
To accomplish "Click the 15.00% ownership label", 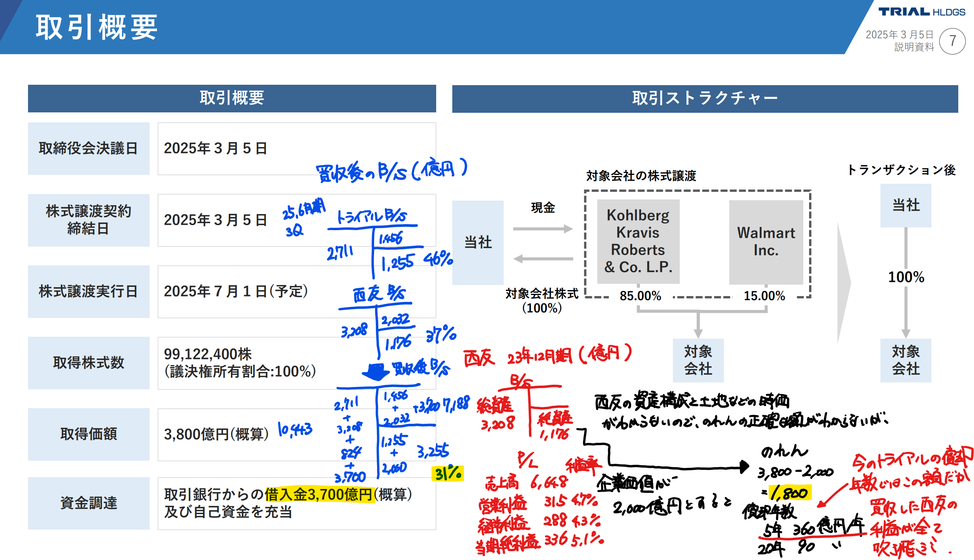I will tap(764, 296).
